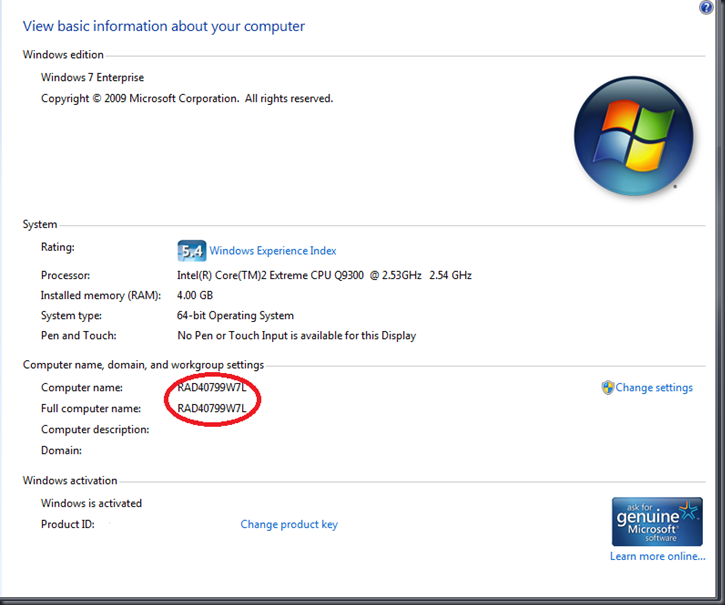Click the System type label
The height and width of the screenshot is (605, 725).
[71, 315]
